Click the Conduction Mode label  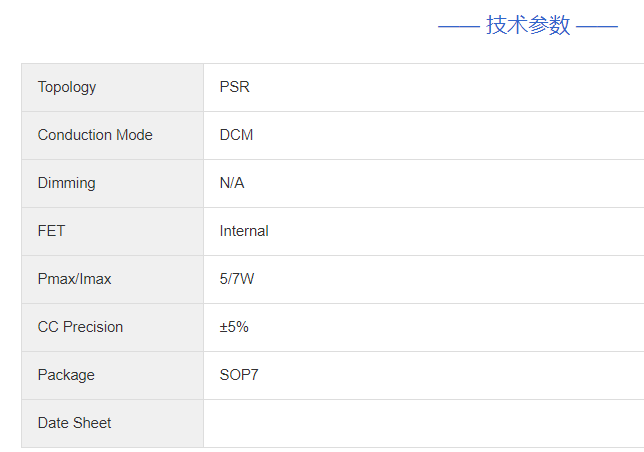pos(95,135)
